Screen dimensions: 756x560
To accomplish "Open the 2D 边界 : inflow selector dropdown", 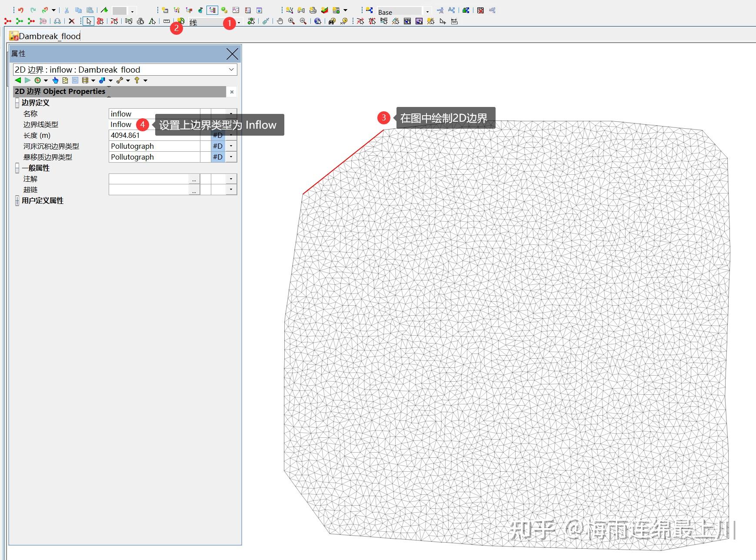I will 232,70.
